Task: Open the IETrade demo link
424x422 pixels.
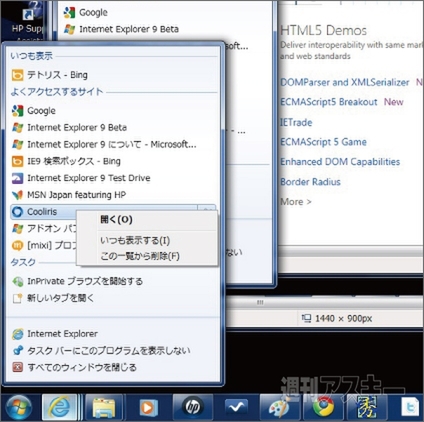Action: (296, 122)
